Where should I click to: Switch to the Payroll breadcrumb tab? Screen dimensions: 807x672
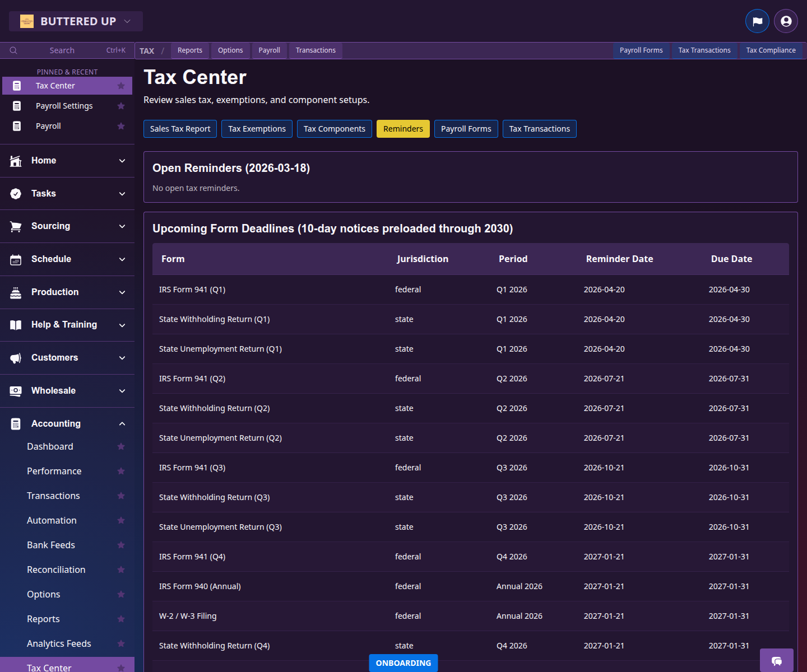pyautogui.click(x=269, y=50)
